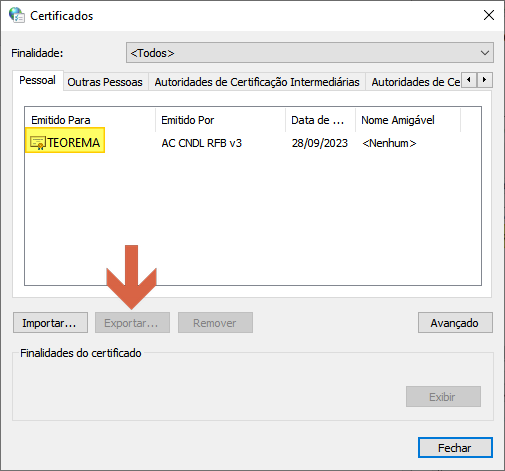The height and width of the screenshot is (471, 505).
Task: Click the Fechar button
Action: (455, 448)
